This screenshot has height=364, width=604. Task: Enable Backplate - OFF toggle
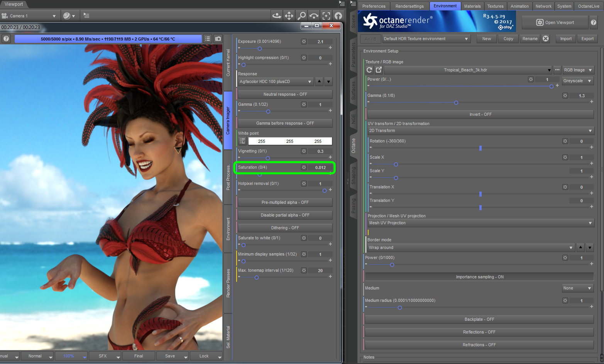pos(479,319)
